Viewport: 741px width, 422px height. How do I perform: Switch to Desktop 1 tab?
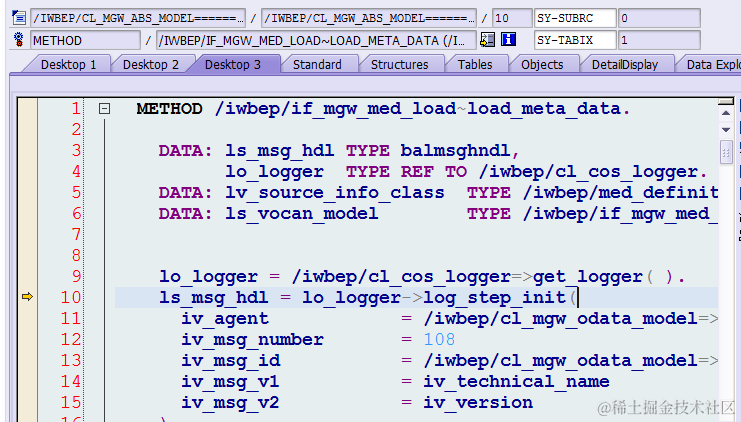pyautogui.click(x=68, y=64)
